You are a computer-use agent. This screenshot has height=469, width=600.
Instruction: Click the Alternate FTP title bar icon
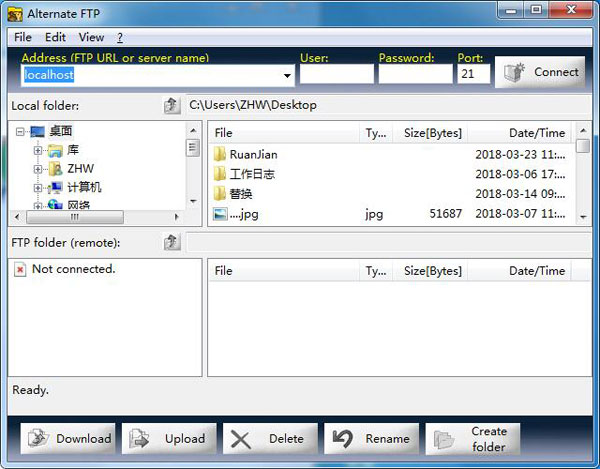pos(15,14)
